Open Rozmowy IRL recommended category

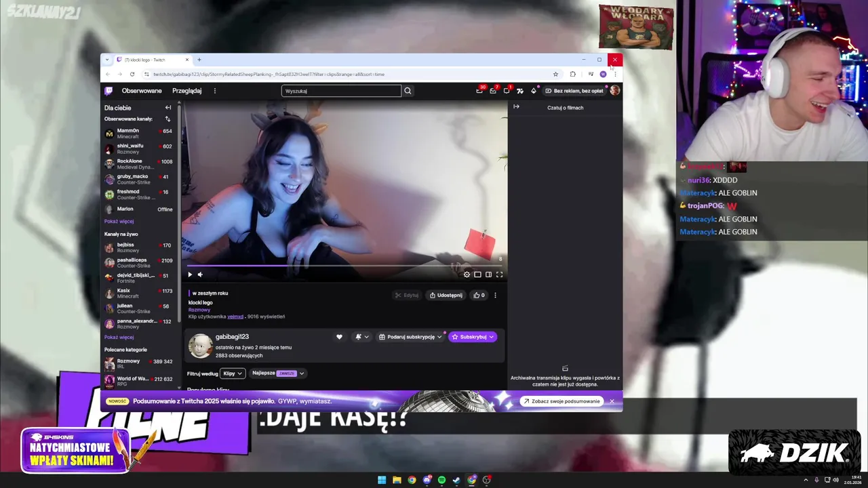point(138,364)
